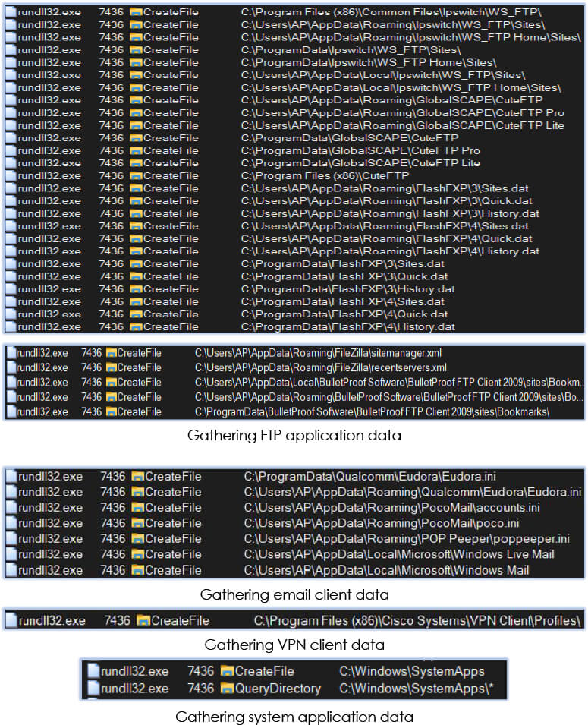The width and height of the screenshot is (588, 725).
Task: Select the Local\BulletProof Software sites\Bookm... path
Action: (x=389, y=383)
